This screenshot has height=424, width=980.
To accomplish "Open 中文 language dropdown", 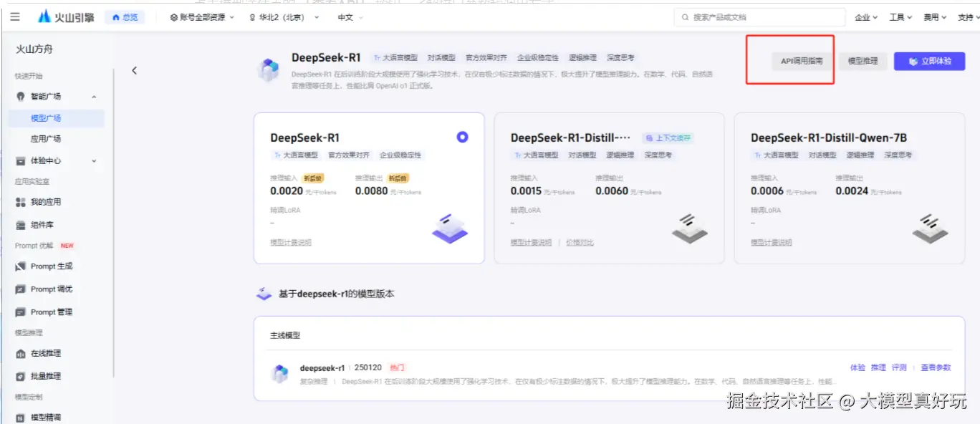I will (x=351, y=17).
